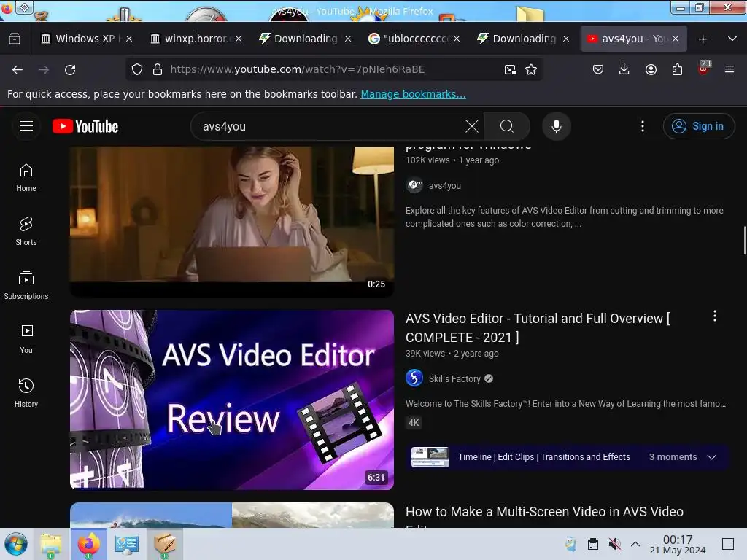
Task: Unmute the volume tray icon
Action: click(614, 544)
